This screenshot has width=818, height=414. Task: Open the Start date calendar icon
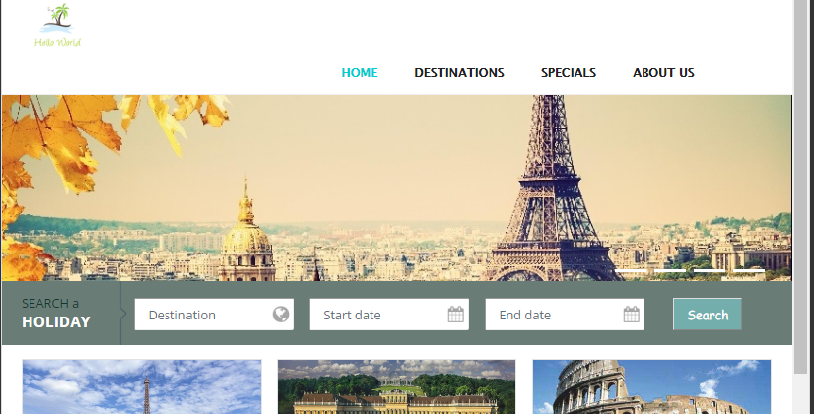point(455,314)
